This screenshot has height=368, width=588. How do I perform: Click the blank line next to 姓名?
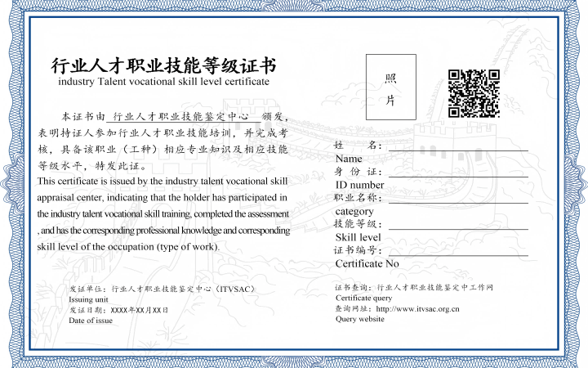(x=457, y=148)
